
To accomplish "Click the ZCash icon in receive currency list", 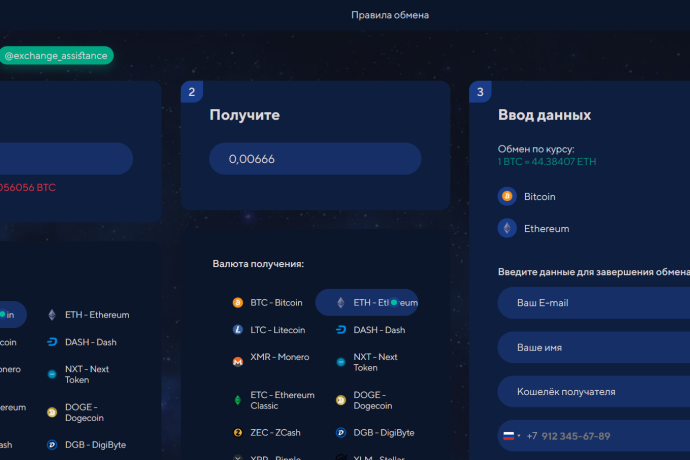I will click(x=238, y=433).
